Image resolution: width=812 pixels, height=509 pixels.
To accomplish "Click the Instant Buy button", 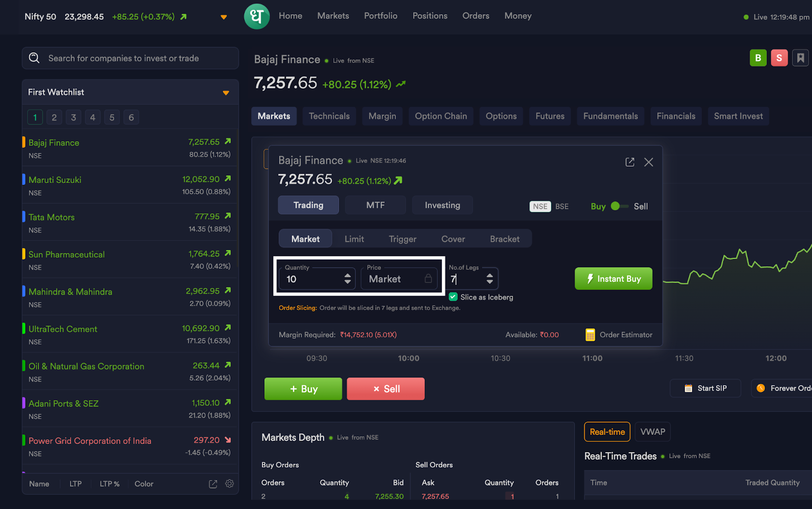I will (x=614, y=278).
